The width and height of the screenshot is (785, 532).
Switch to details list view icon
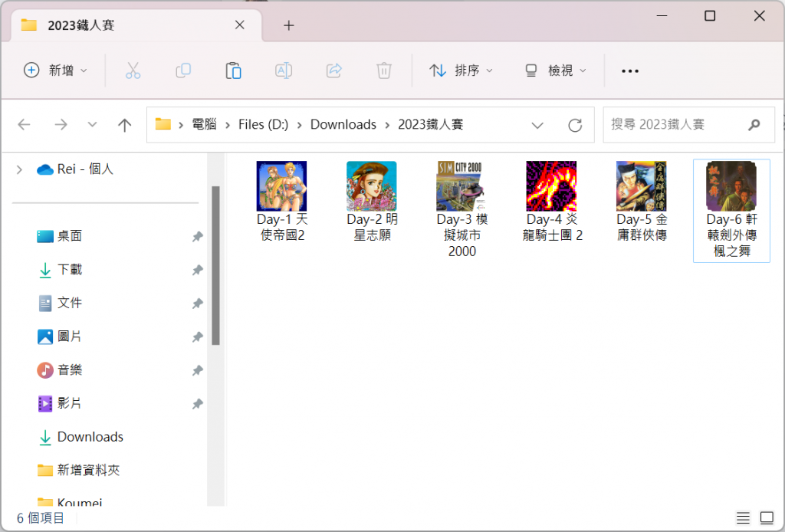[743, 518]
